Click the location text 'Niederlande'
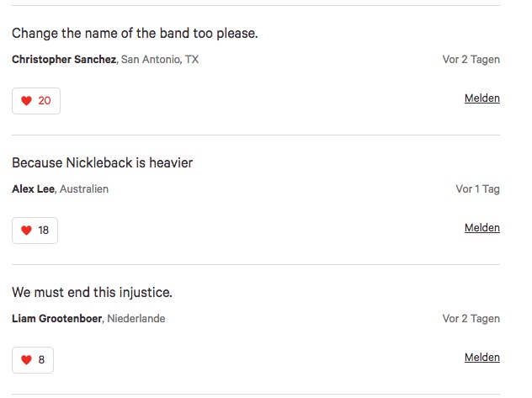 136,319
